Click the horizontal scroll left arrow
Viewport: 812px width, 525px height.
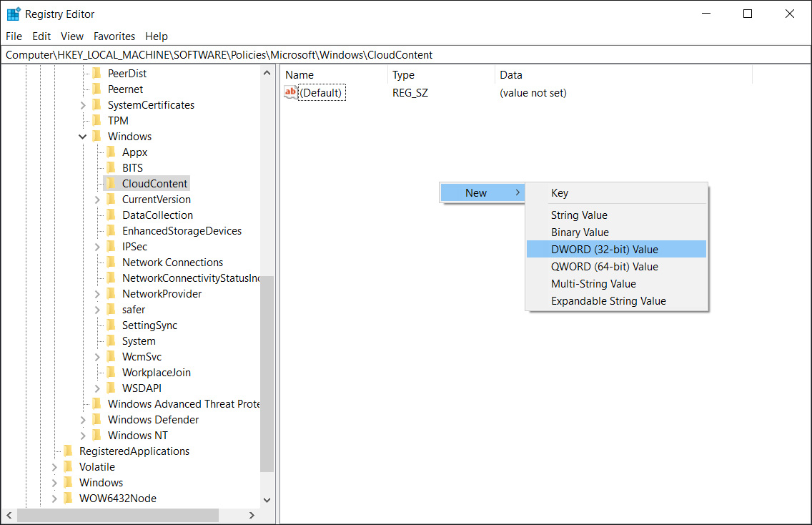pyautogui.click(x=9, y=515)
